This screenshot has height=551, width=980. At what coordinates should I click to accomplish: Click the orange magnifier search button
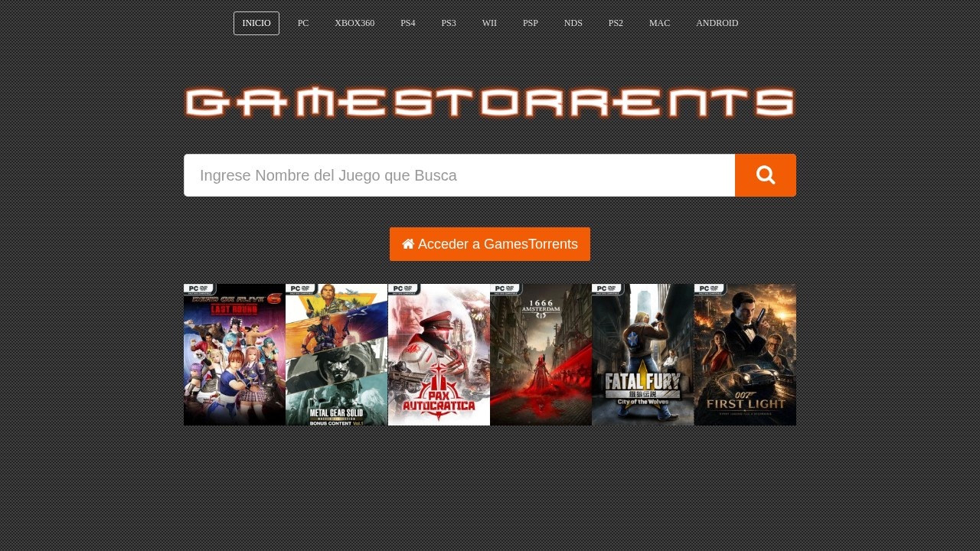point(766,175)
